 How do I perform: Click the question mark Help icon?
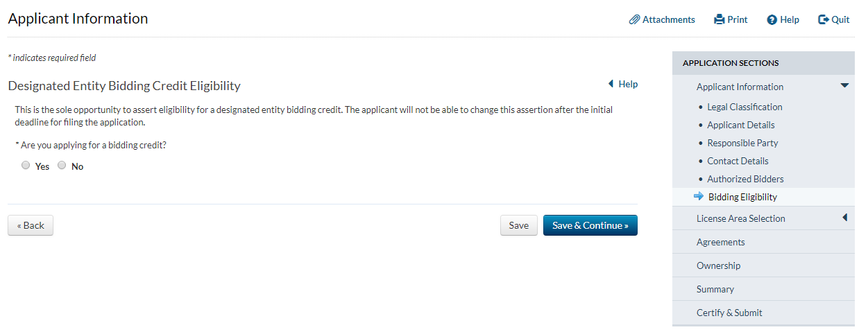click(x=772, y=20)
